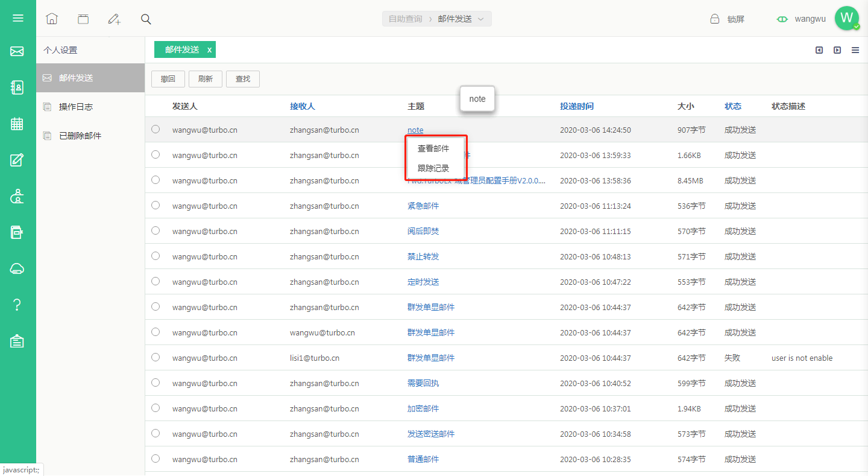Open the 阅后即焚 subject link

tap(423, 231)
